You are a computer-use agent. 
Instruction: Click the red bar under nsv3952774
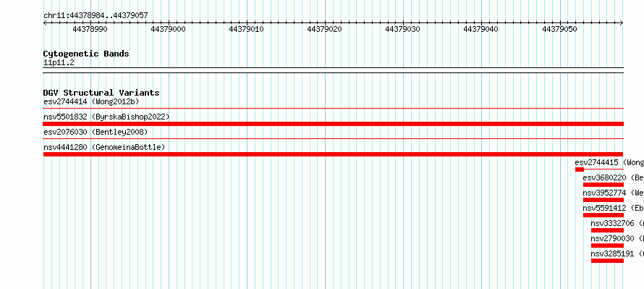click(x=603, y=200)
